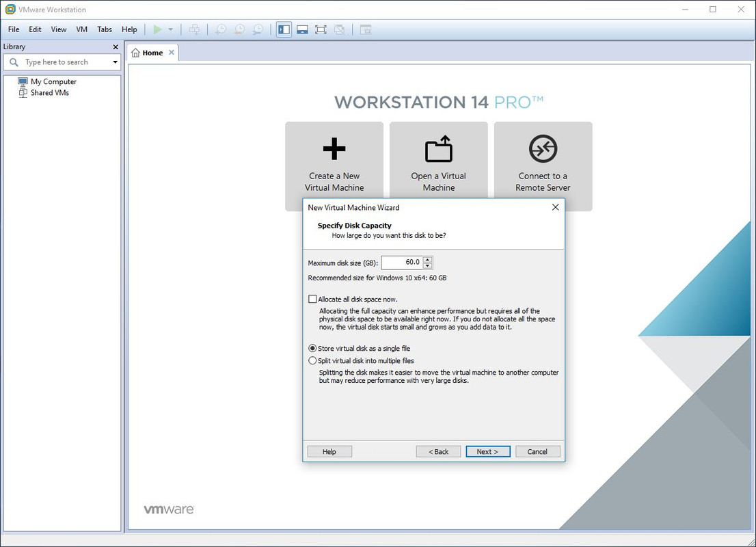This screenshot has height=547, width=756.
Task: Increase disk size with the up spinner arrow
Action: pyautogui.click(x=427, y=260)
